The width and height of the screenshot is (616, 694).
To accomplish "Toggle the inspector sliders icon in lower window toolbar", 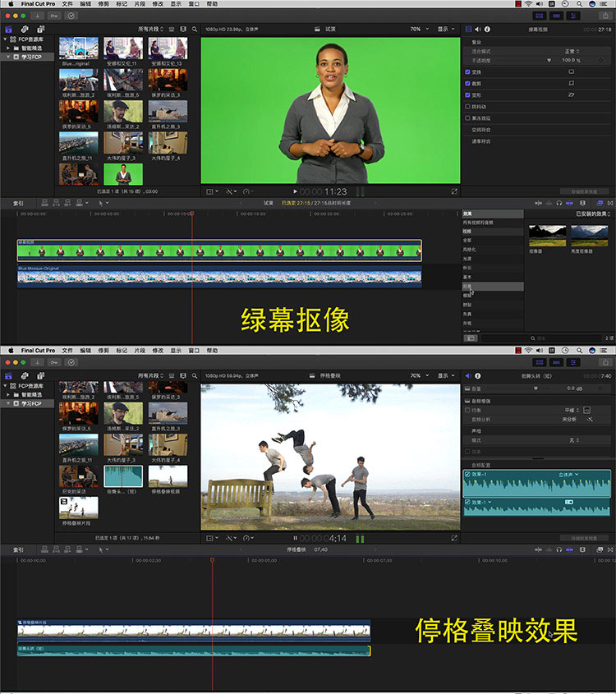I will coord(573,362).
